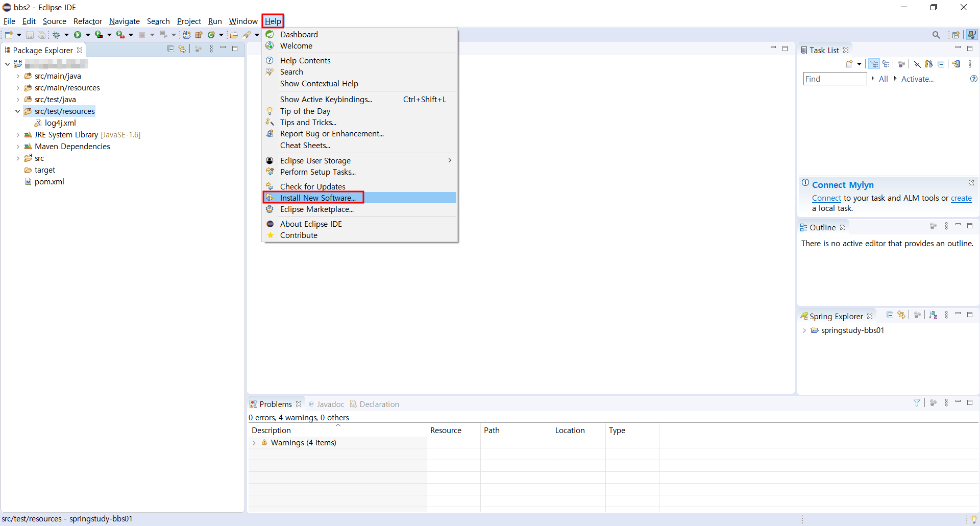The height and width of the screenshot is (526, 980).
Task: Toggle Scheduled presentation in Task List
Action: (x=886, y=64)
